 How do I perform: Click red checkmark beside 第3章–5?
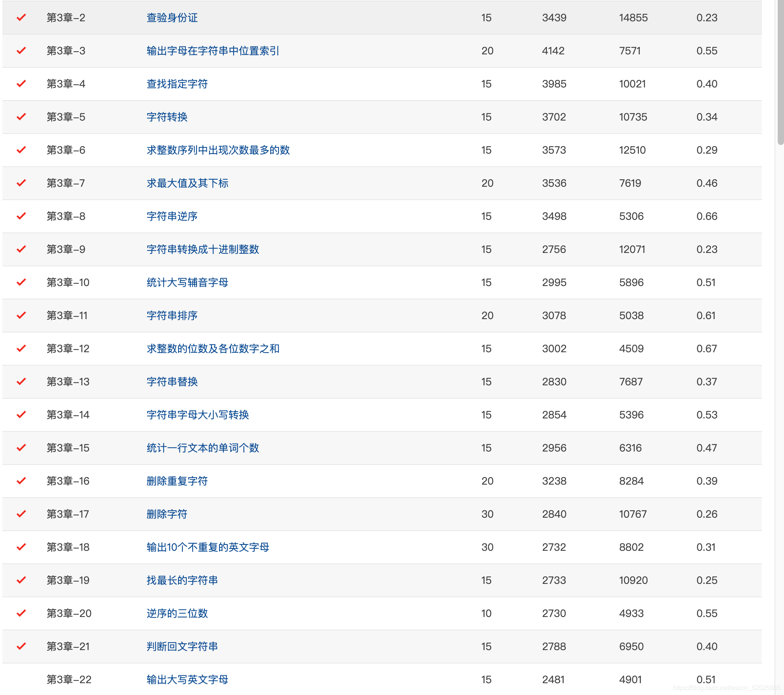coord(21,117)
